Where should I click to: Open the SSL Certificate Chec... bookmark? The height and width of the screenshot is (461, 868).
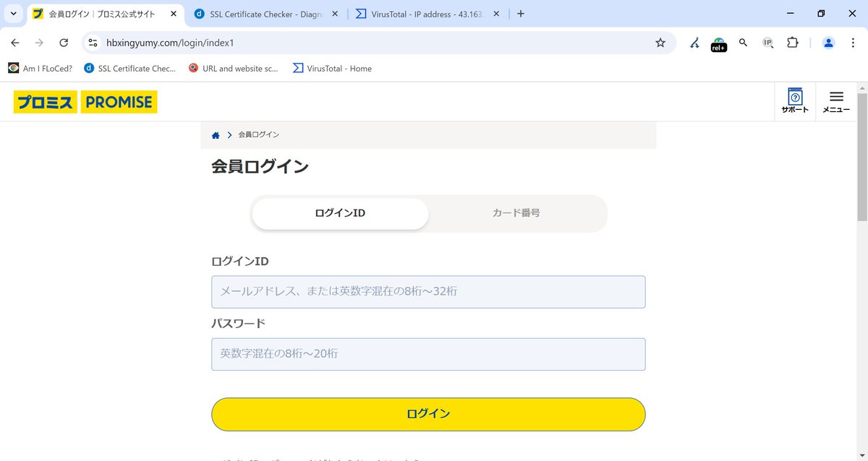pyautogui.click(x=130, y=69)
